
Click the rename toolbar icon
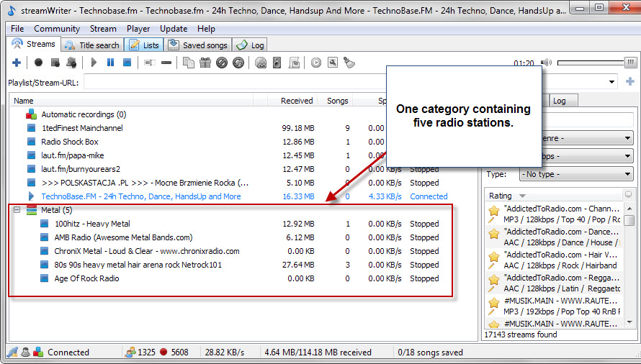[150, 63]
